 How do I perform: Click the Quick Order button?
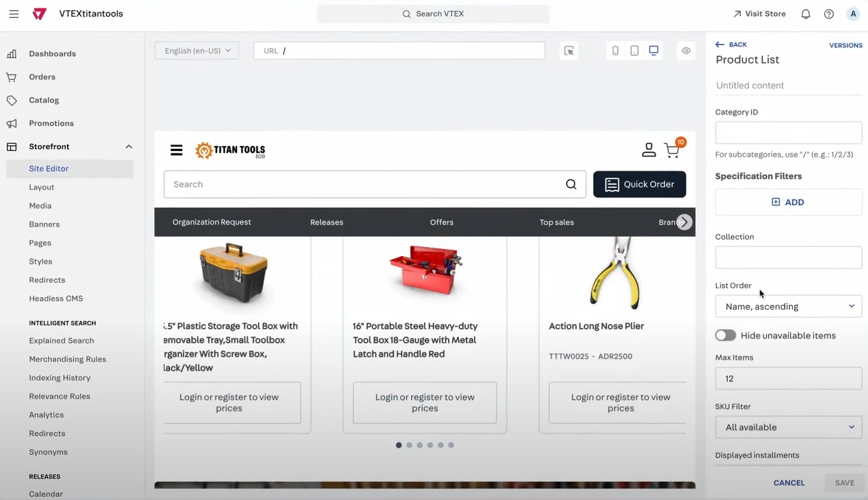click(639, 184)
